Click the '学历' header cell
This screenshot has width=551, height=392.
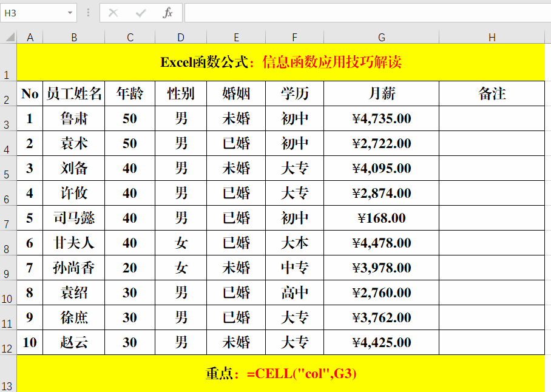pos(294,93)
